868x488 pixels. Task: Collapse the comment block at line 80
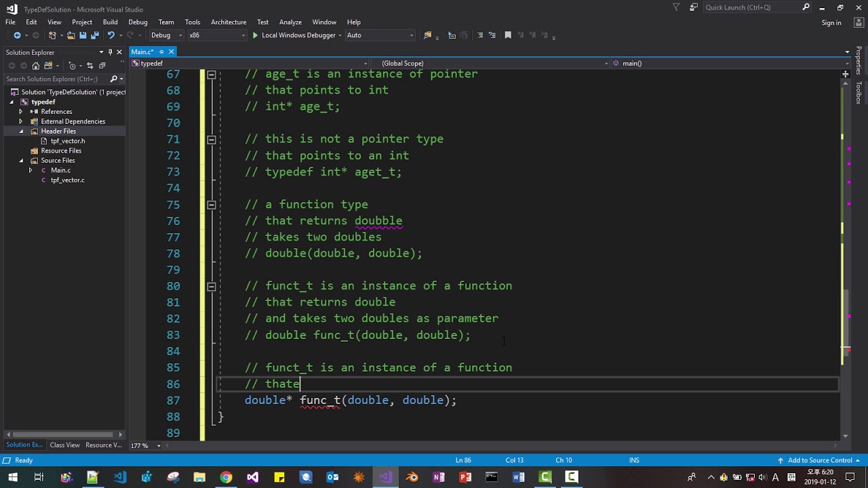(211, 287)
